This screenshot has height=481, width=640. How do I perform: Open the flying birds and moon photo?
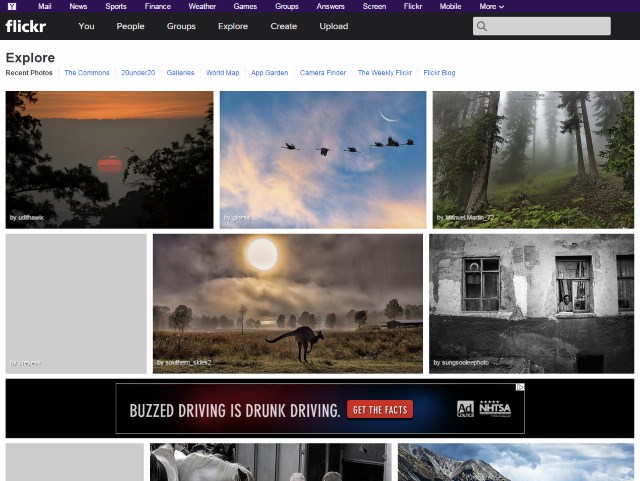pyautogui.click(x=323, y=160)
